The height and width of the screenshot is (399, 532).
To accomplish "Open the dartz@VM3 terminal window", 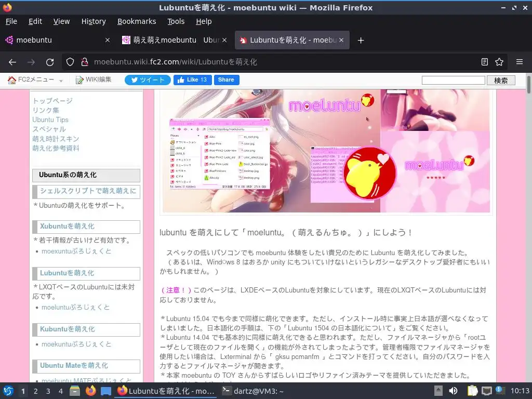I will (253, 391).
